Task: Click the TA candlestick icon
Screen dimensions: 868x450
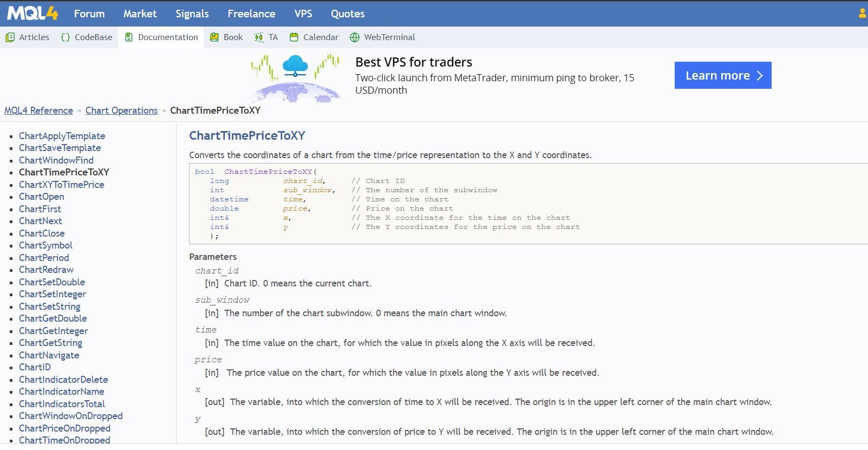Action: pos(259,37)
